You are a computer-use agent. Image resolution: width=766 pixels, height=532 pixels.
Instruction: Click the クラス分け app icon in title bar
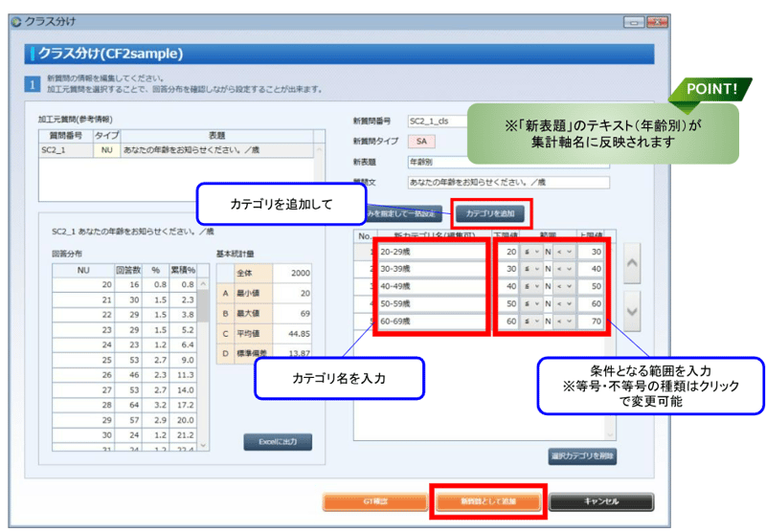(x=16, y=22)
